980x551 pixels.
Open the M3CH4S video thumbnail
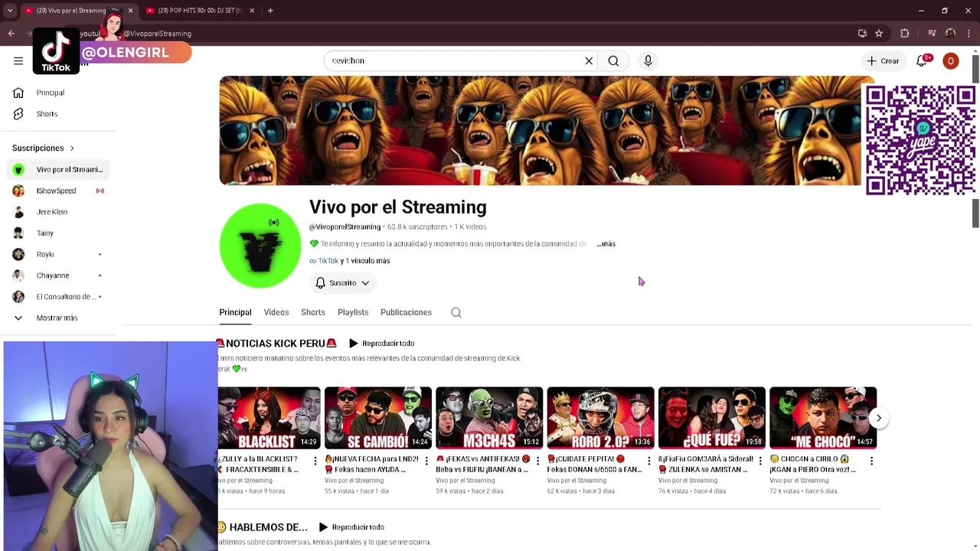pos(489,418)
